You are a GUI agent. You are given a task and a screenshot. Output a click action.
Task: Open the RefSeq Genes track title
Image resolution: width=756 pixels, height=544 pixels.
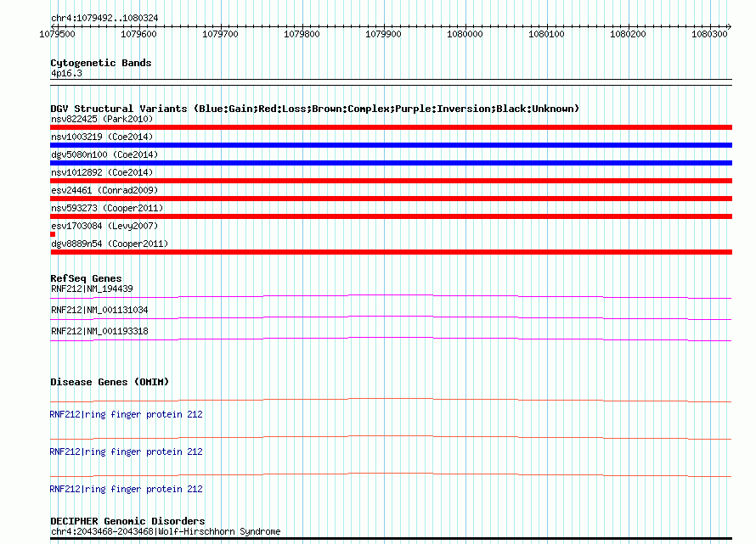pyautogui.click(x=86, y=278)
